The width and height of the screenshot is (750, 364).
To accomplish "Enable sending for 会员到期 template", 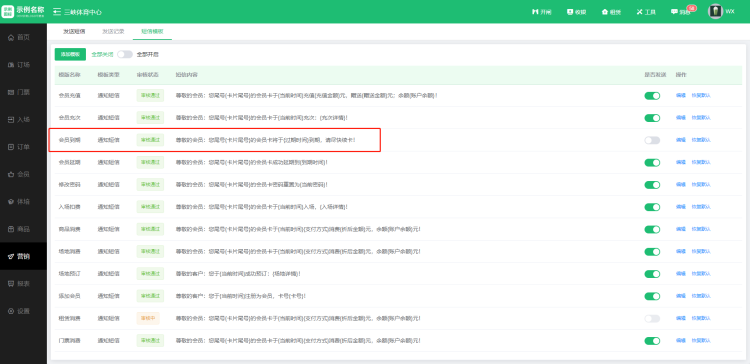I will (x=652, y=140).
